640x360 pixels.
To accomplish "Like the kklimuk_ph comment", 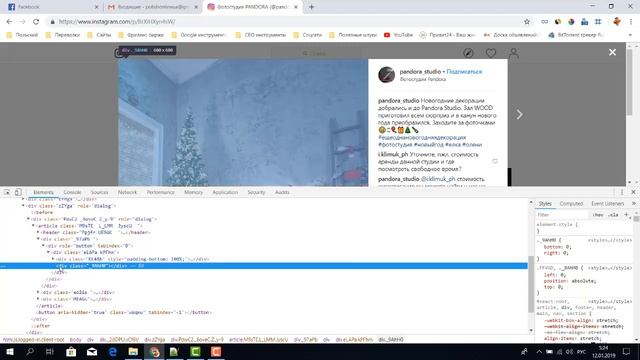I will (495, 161).
